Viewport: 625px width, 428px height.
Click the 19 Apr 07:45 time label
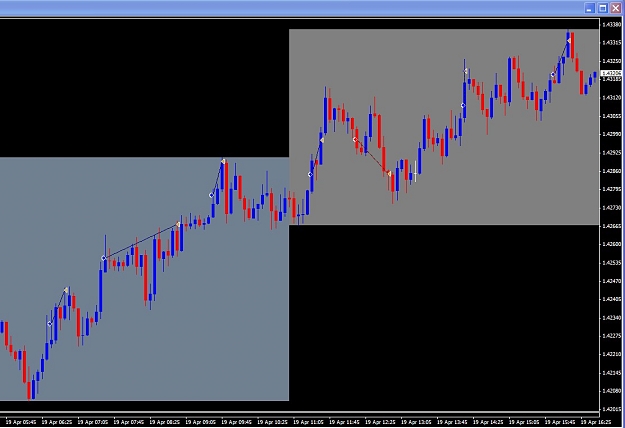(128, 422)
